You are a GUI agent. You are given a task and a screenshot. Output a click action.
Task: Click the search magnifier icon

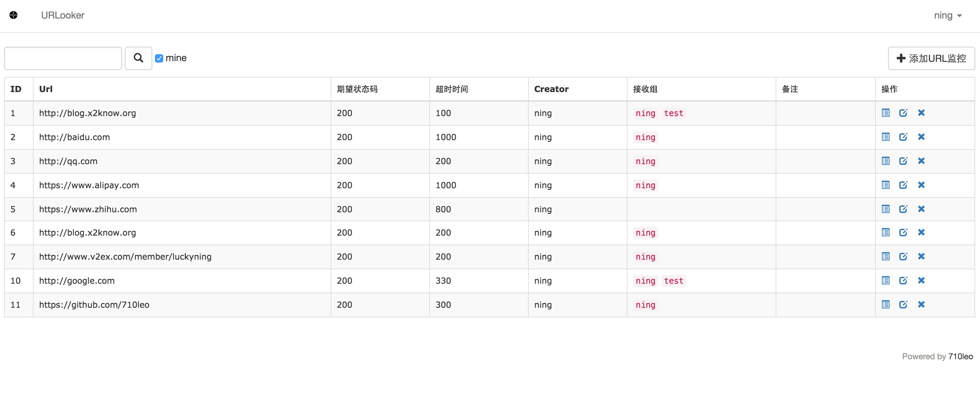138,58
